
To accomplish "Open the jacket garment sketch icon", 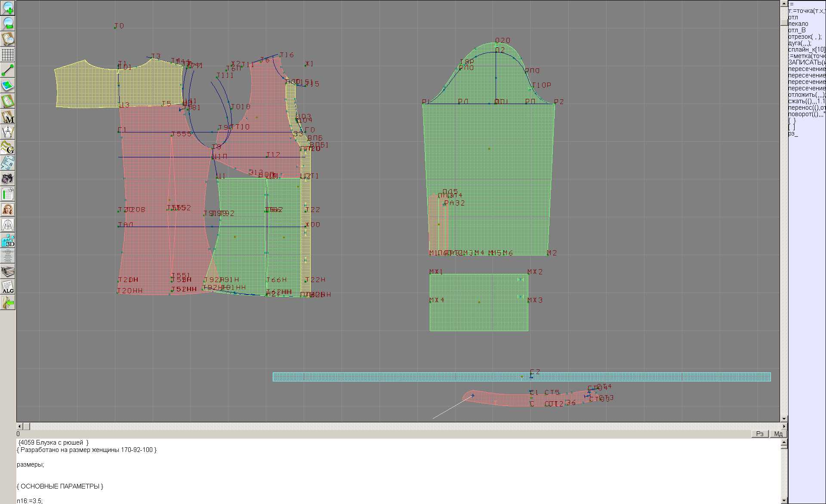I will pos(8,225).
